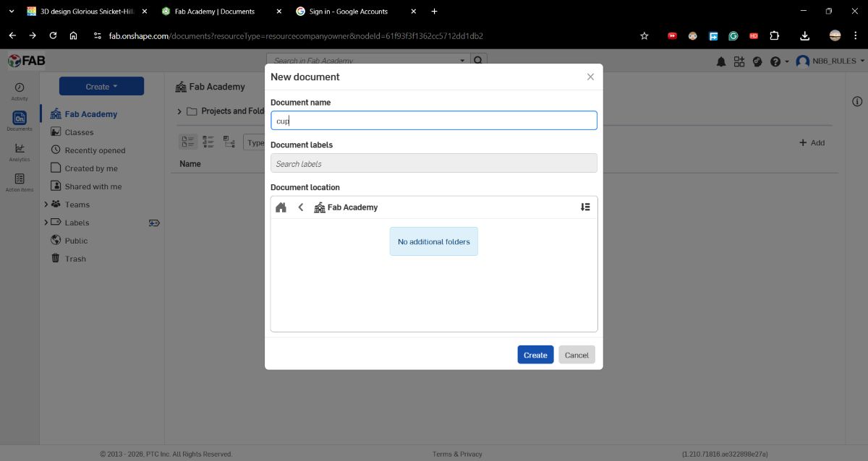Open the Action items panel
868x461 pixels.
click(x=20, y=181)
